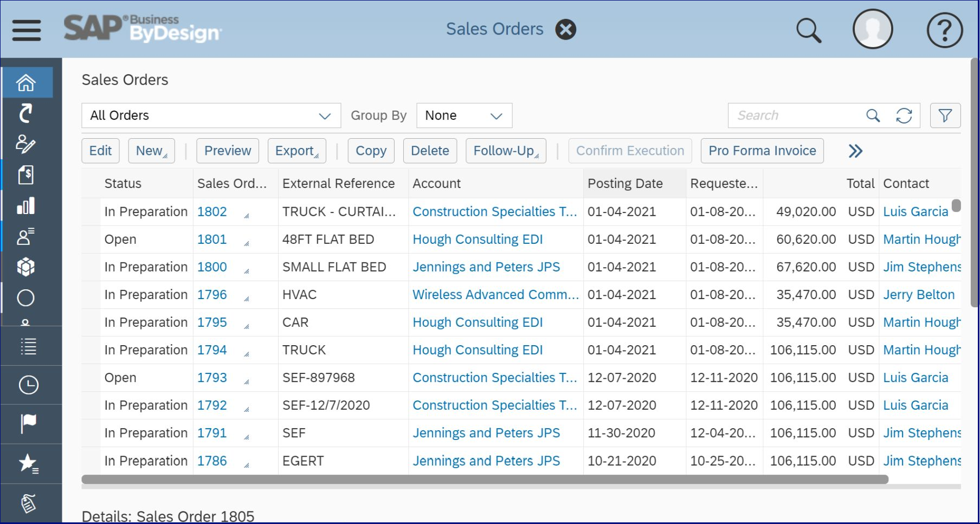Image resolution: width=980 pixels, height=524 pixels.
Task: Close the Sales Orders tab
Action: 565,29
